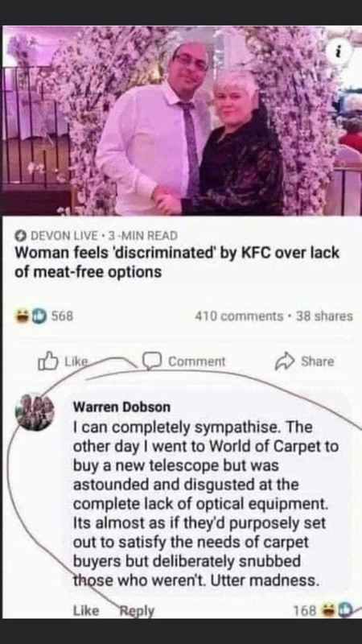Reply to Warren Dobson's comment
The width and height of the screenshot is (362, 644).
click(137, 611)
